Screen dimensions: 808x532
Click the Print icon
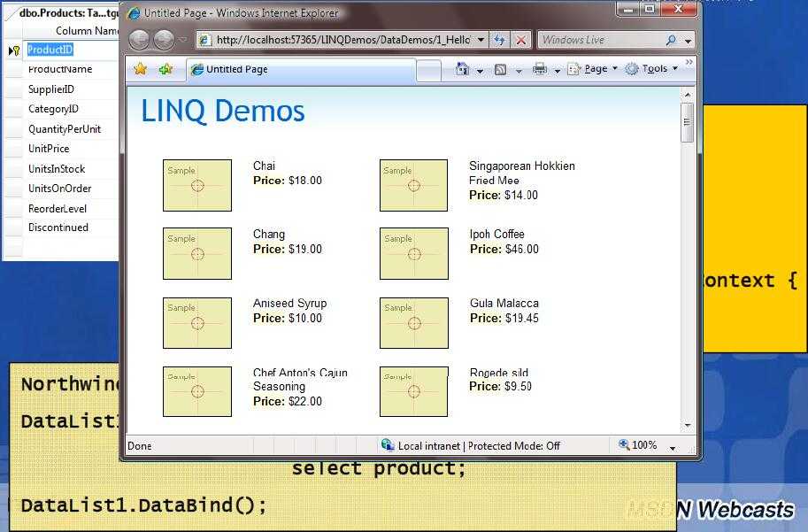coord(540,69)
